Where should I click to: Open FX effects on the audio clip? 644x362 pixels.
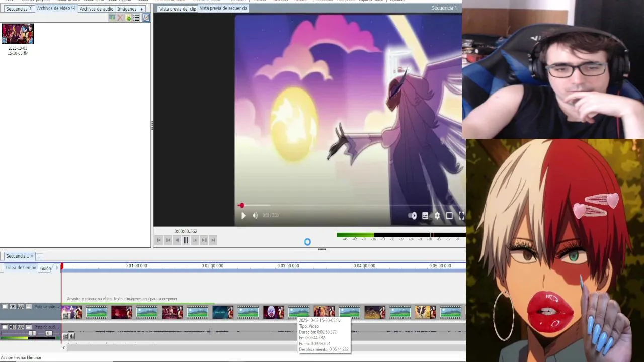(x=65, y=336)
